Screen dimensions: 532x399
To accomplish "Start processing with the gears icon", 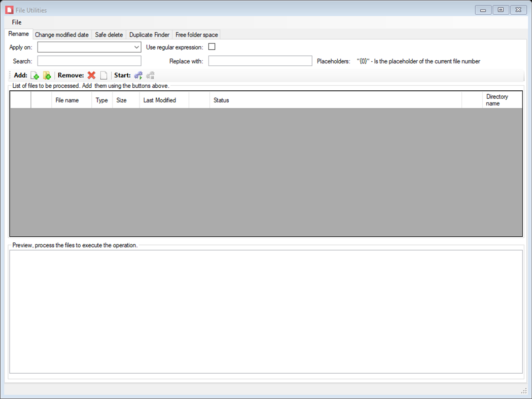I will [x=138, y=75].
